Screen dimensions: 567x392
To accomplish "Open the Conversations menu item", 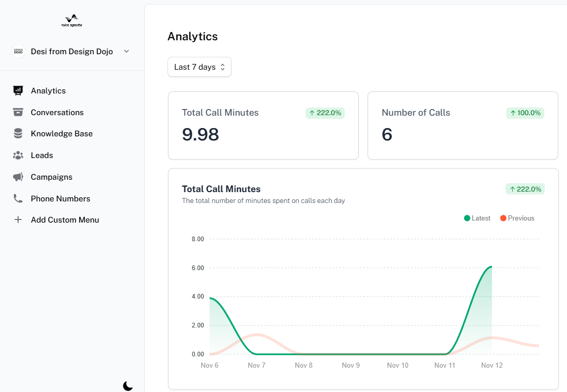I will click(x=57, y=112).
